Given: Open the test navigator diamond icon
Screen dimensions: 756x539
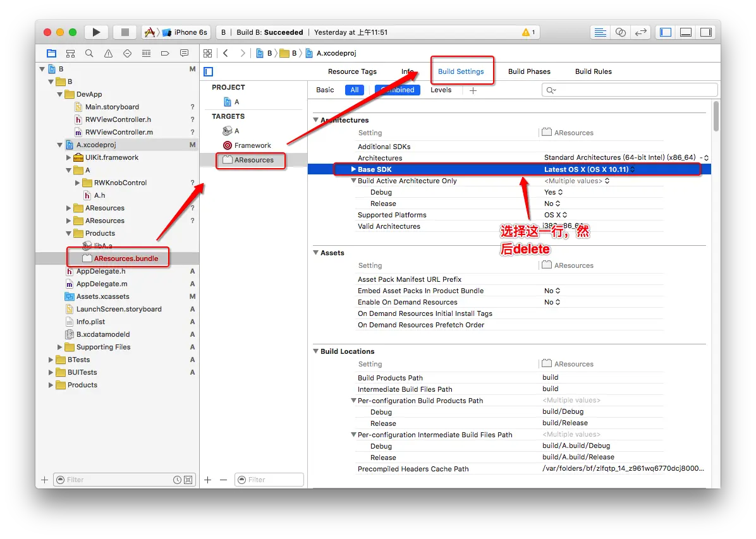Looking at the screenshot, I should tap(127, 53).
